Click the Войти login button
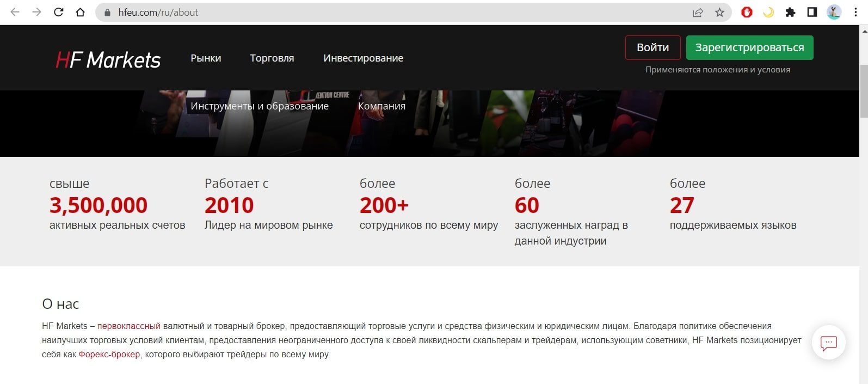868x384 pixels. (x=652, y=47)
